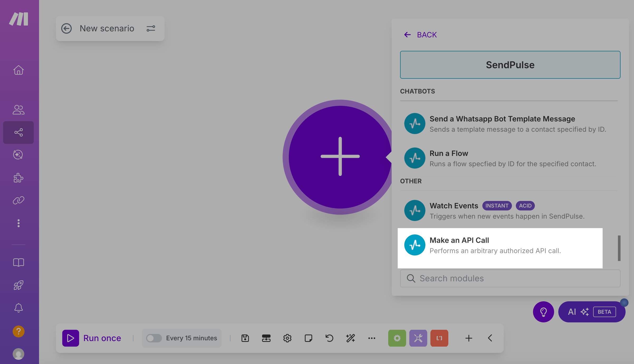Viewport: 634px width, 364px height.
Task: Open the Notifications bell icon
Action: (x=18, y=308)
